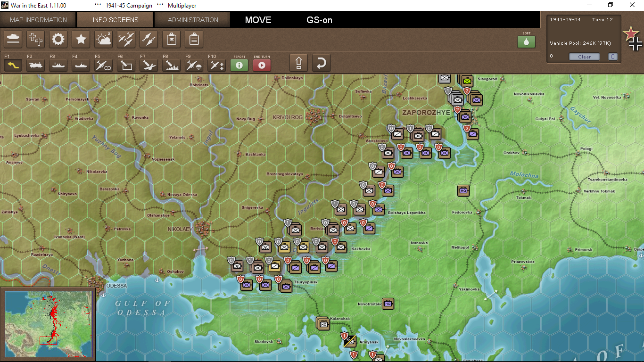Select F8 bomb city mode
This screenshot has width=644, height=362.
(171, 66)
